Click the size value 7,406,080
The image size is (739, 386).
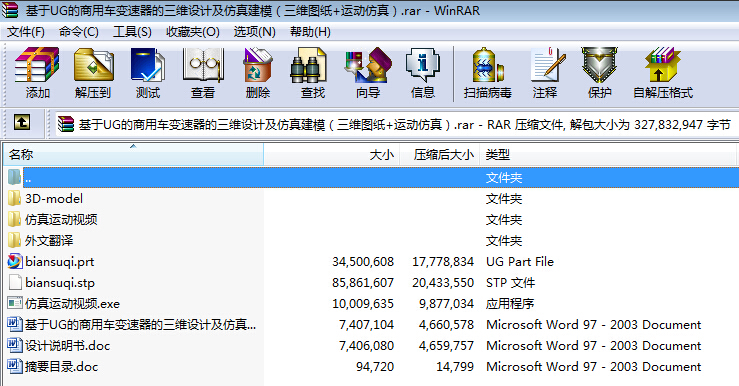click(x=366, y=345)
